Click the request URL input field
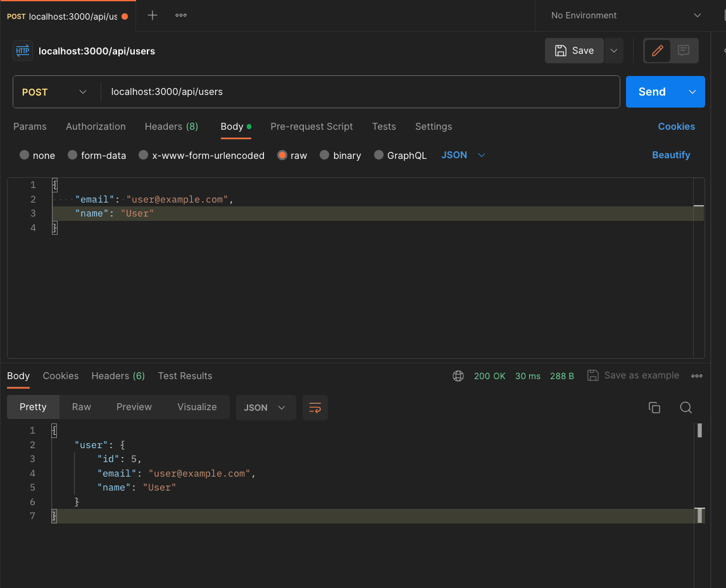This screenshot has height=588, width=726. tap(360, 92)
